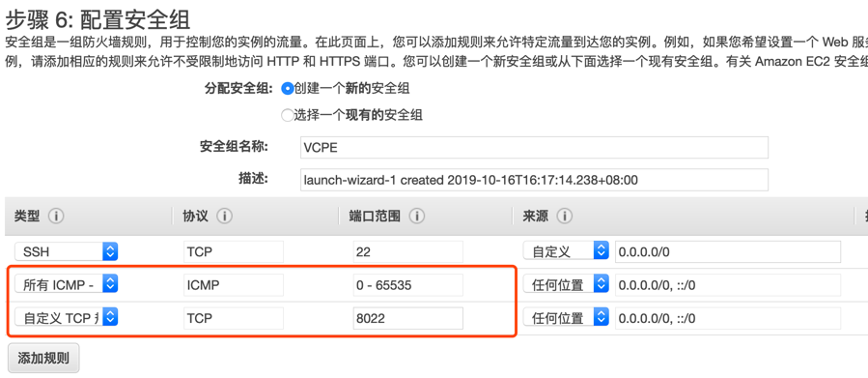The height and width of the screenshot is (378, 868).
Task: Click the port range field with 8022
Action: point(408,318)
